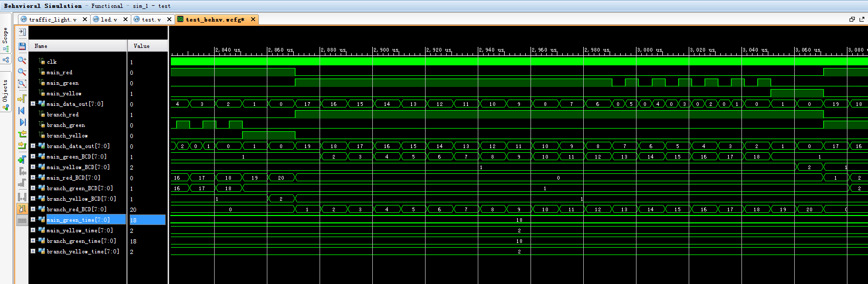Viewport: 868px width, 284px height.
Task: Close the test_behav.wcfg tab
Action: click(x=253, y=19)
